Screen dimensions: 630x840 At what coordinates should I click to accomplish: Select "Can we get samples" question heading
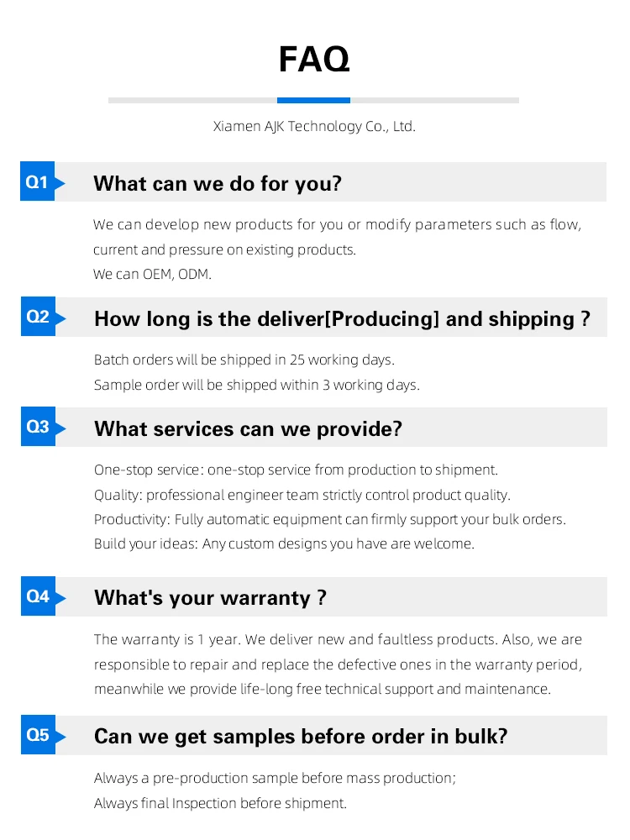coord(301,737)
